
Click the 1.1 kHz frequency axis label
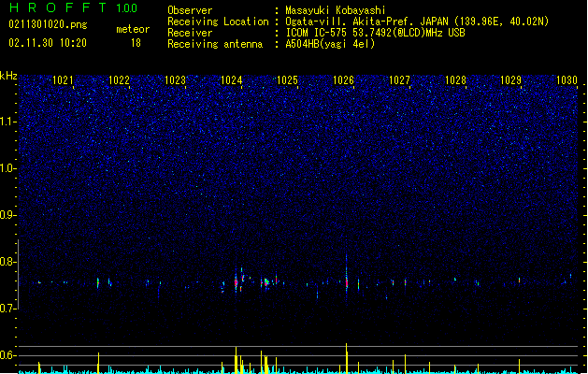tap(8, 122)
